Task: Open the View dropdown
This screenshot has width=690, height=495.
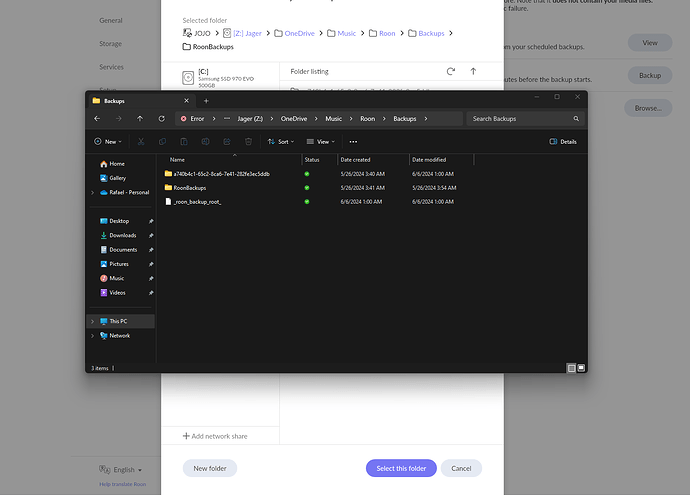Action: (x=321, y=142)
